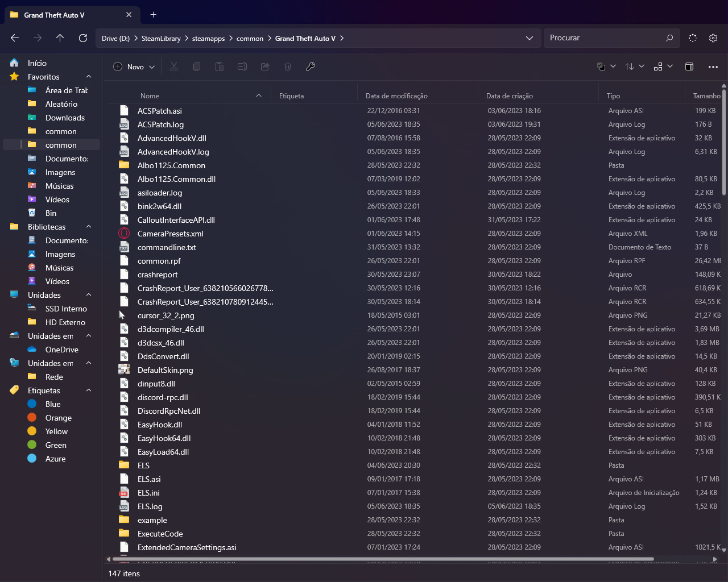The image size is (728, 582).
Task: Sort by Data de criação column
Action: (x=510, y=96)
